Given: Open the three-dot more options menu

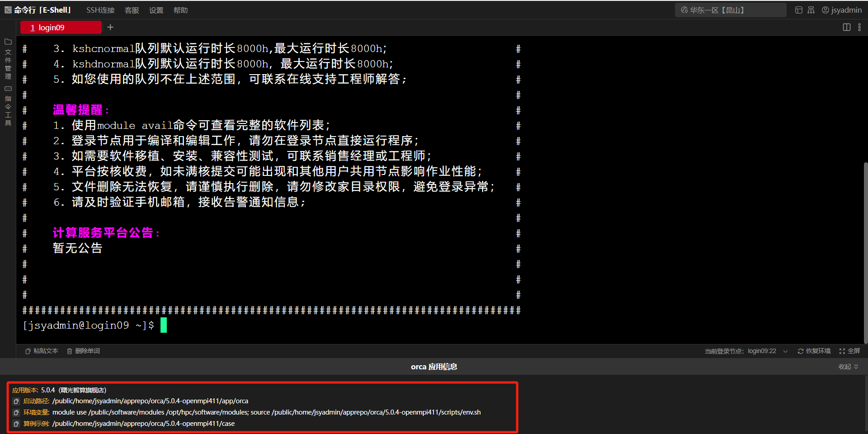Looking at the screenshot, I should point(859,28).
